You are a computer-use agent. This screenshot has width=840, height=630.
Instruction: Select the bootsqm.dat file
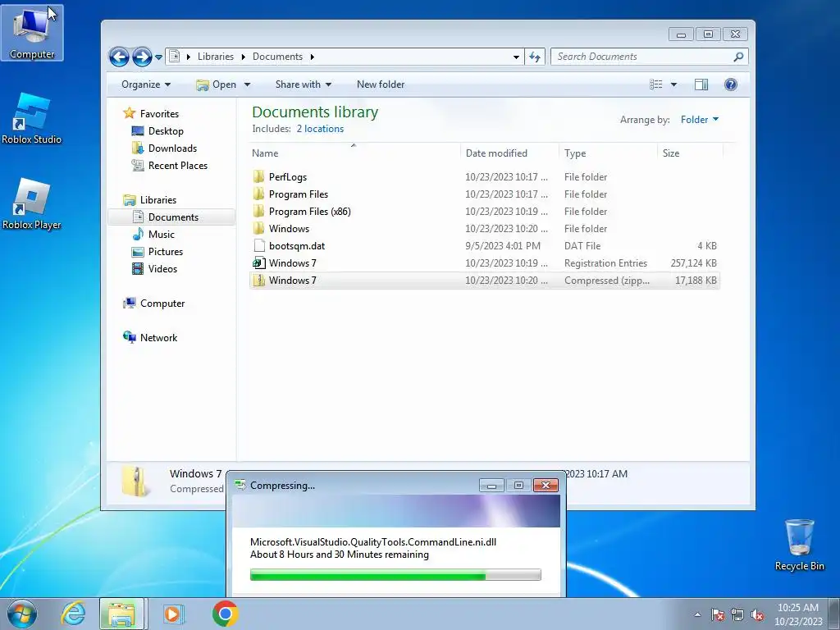click(x=484, y=246)
